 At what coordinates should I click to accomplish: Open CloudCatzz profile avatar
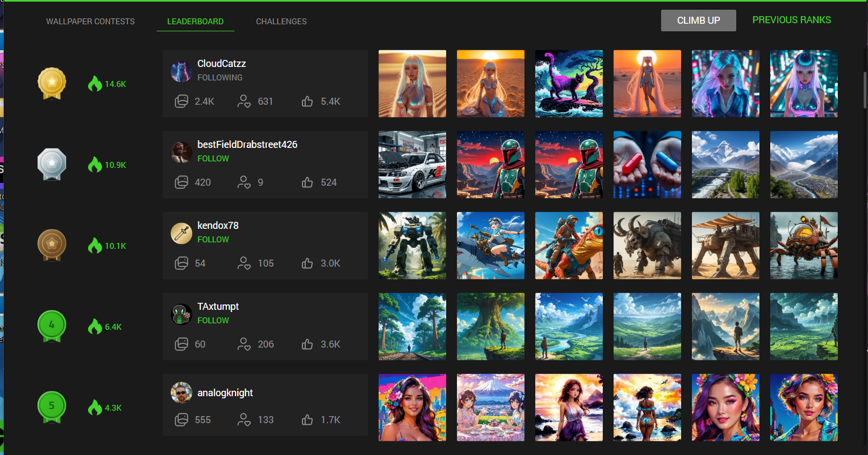click(x=181, y=71)
